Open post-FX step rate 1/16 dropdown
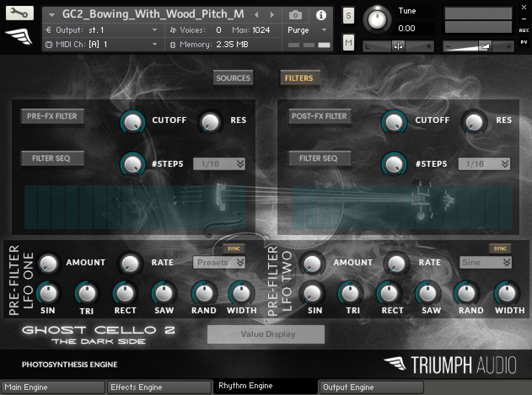This screenshot has width=532, height=395. 484,164
